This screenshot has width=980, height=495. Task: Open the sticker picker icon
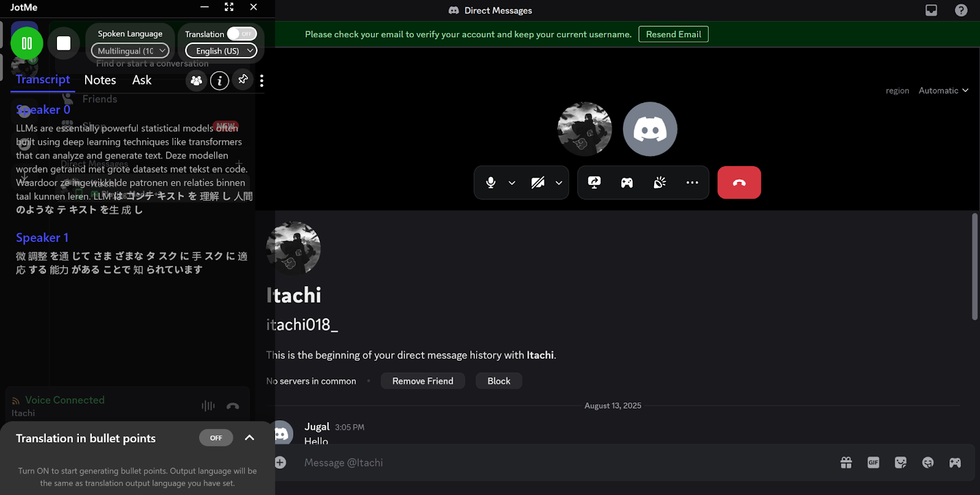click(900, 463)
